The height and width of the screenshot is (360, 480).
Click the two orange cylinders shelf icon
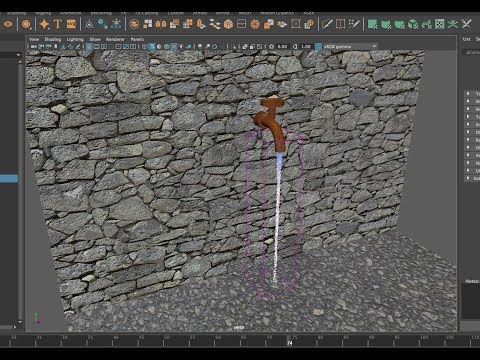click(x=161, y=24)
